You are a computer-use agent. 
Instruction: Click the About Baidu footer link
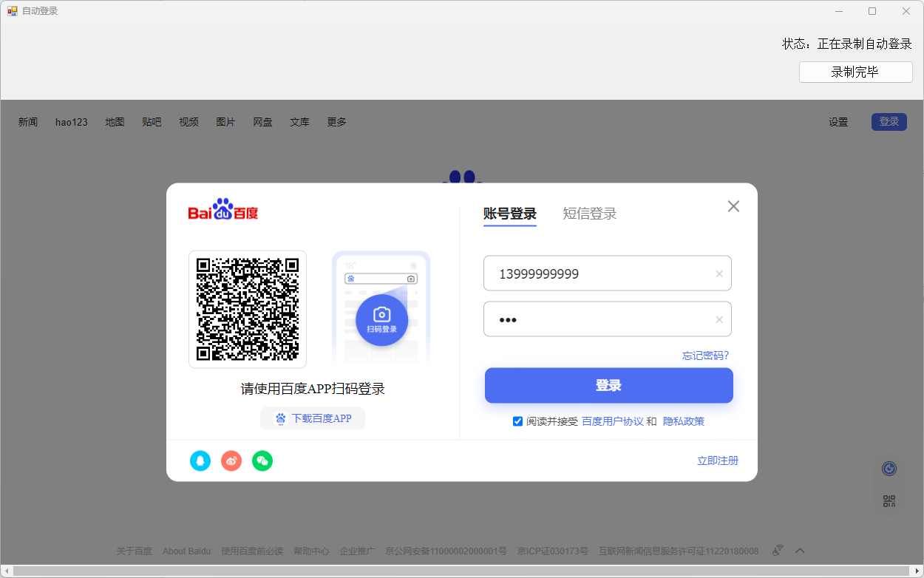[186, 551]
